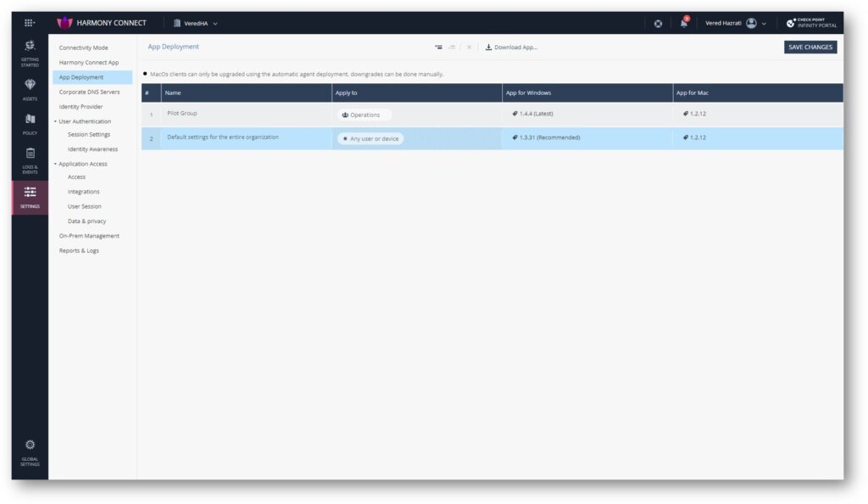
Task: Open the help and support icon
Action: [x=658, y=23]
